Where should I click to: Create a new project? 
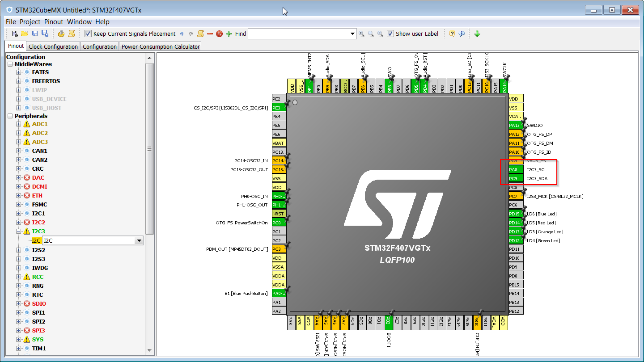14,34
